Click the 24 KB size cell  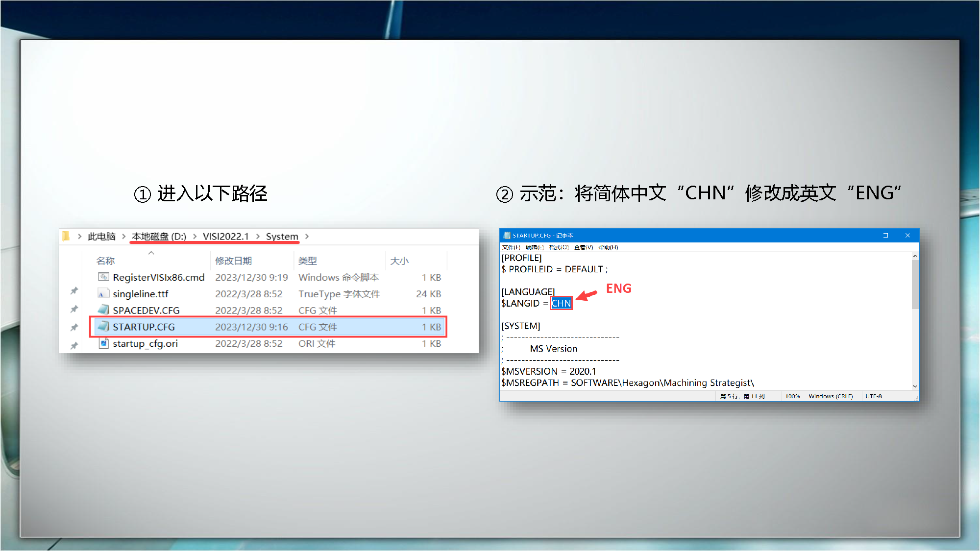point(428,294)
